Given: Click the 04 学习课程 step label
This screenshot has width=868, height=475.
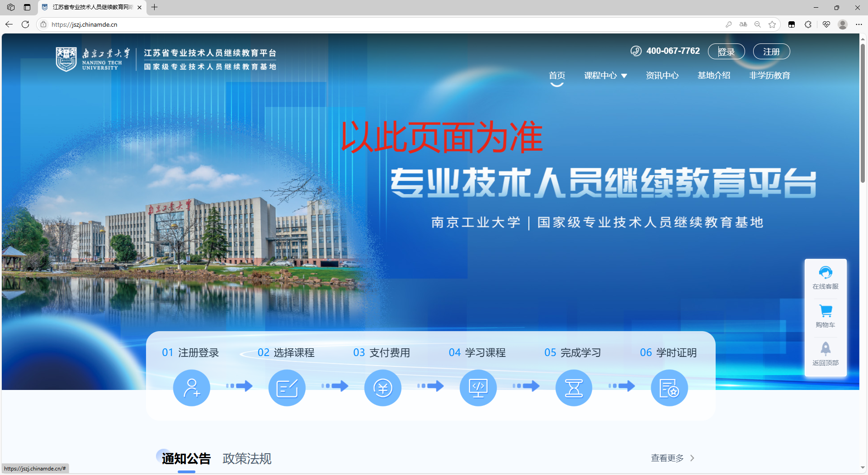Looking at the screenshot, I should 477,353.
